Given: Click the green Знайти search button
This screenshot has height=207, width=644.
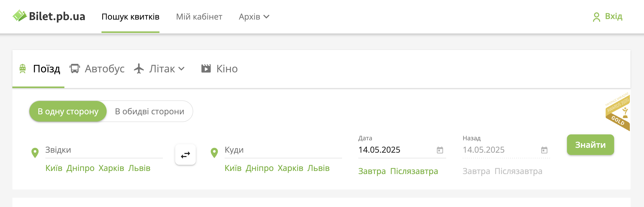Looking at the screenshot, I should 590,145.
